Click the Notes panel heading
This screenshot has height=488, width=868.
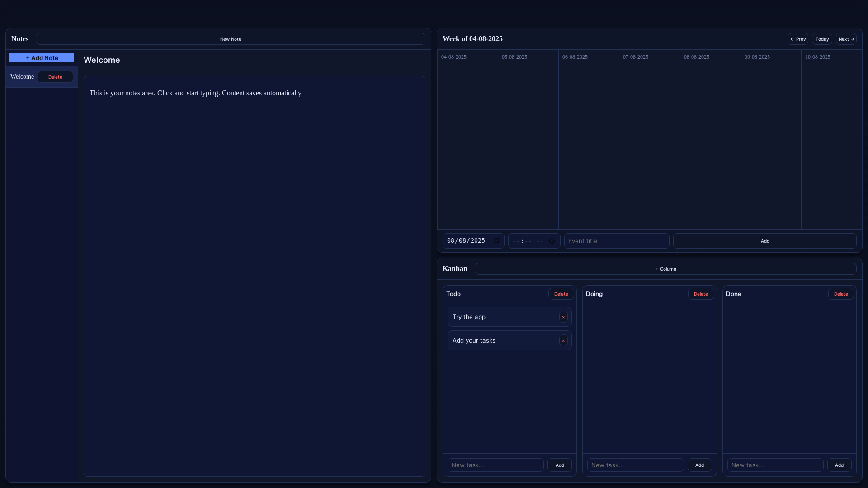point(20,39)
